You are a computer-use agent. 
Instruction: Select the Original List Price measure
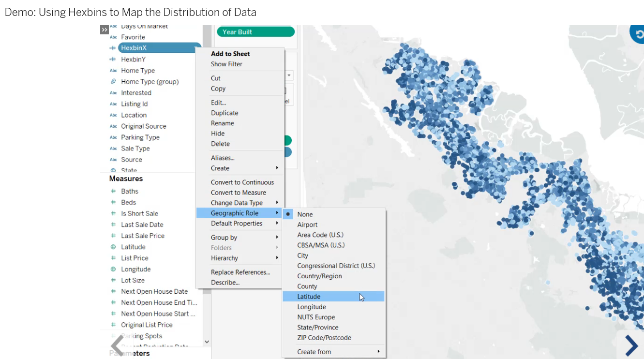(147, 325)
